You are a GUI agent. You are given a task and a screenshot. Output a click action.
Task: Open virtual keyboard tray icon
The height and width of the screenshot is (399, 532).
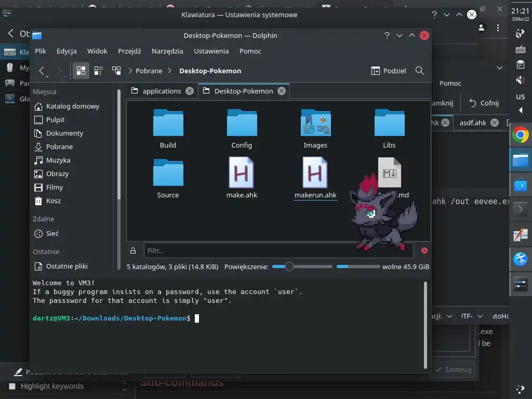pos(521,49)
